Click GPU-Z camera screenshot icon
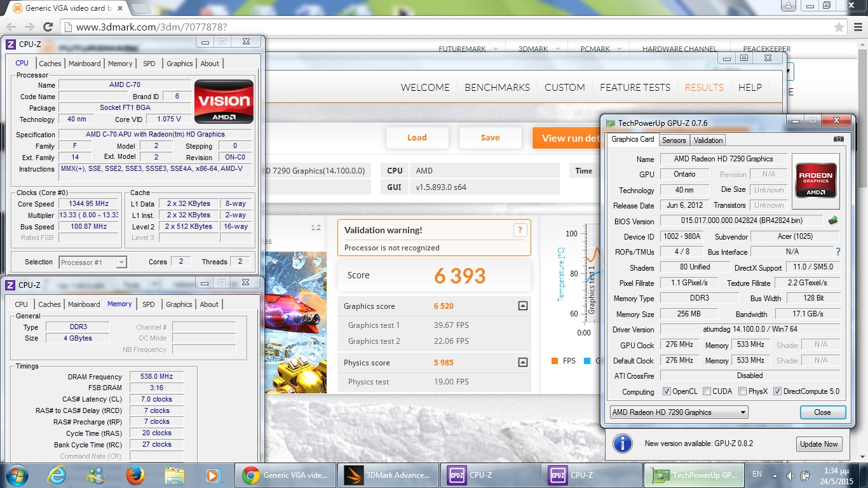 [839, 139]
